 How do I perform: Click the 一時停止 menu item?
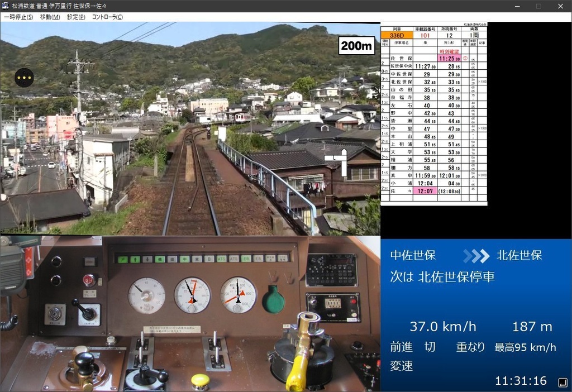(x=17, y=17)
